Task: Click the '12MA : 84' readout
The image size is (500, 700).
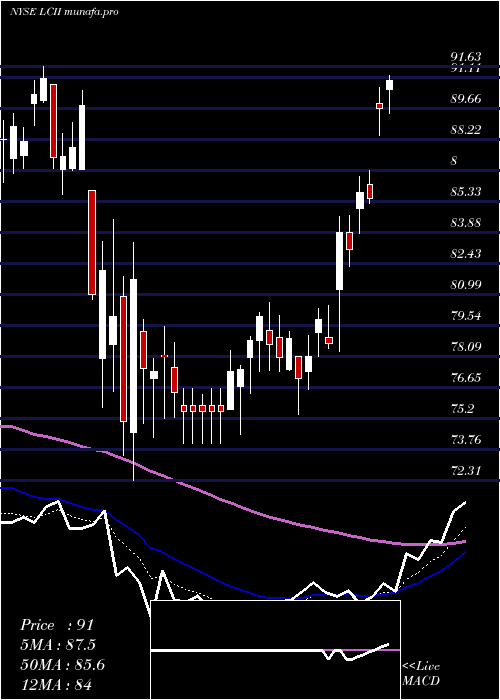Action: click(x=56, y=684)
